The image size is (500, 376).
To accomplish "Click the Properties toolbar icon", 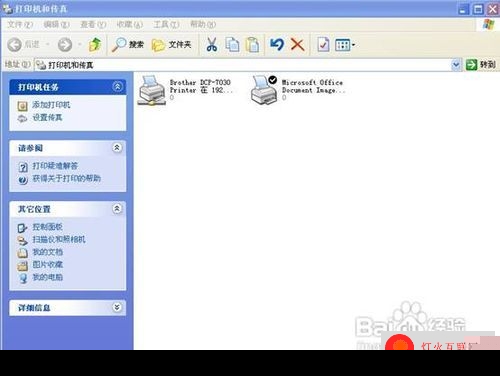I will (x=323, y=44).
